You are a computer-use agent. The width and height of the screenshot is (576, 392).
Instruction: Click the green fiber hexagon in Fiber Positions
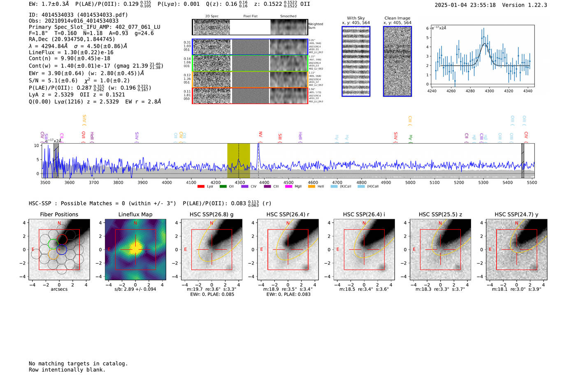tap(53, 244)
